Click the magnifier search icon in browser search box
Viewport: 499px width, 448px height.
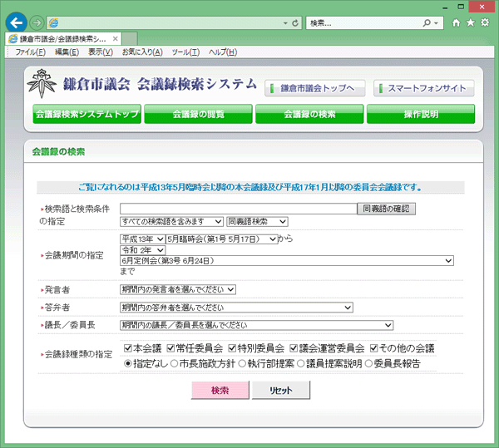coord(427,23)
